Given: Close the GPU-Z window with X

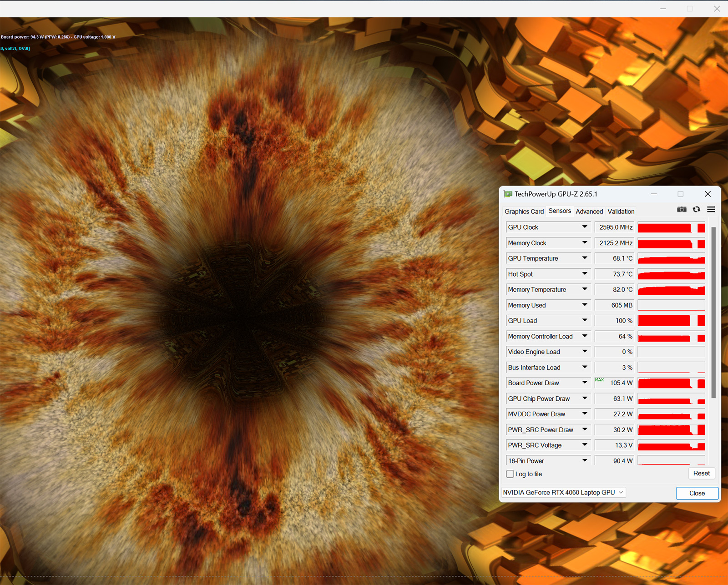Looking at the screenshot, I should 708,194.
